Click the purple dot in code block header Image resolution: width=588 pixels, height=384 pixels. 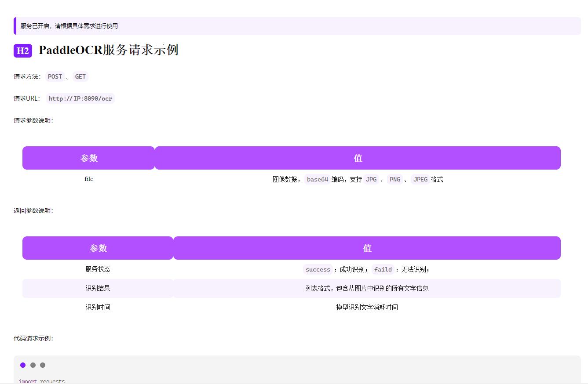click(x=23, y=365)
